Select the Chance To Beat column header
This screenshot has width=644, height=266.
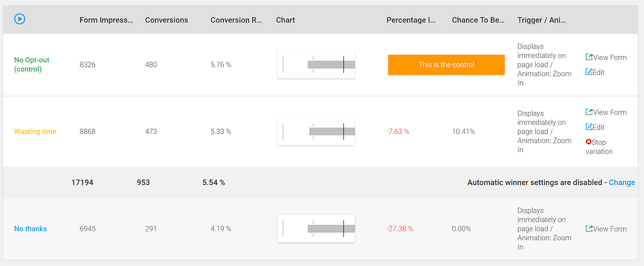(478, 20)
